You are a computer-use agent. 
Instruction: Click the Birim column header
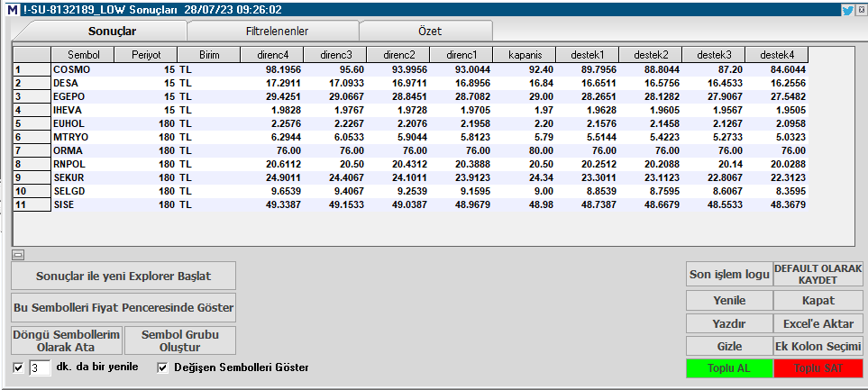click(209, 55)
